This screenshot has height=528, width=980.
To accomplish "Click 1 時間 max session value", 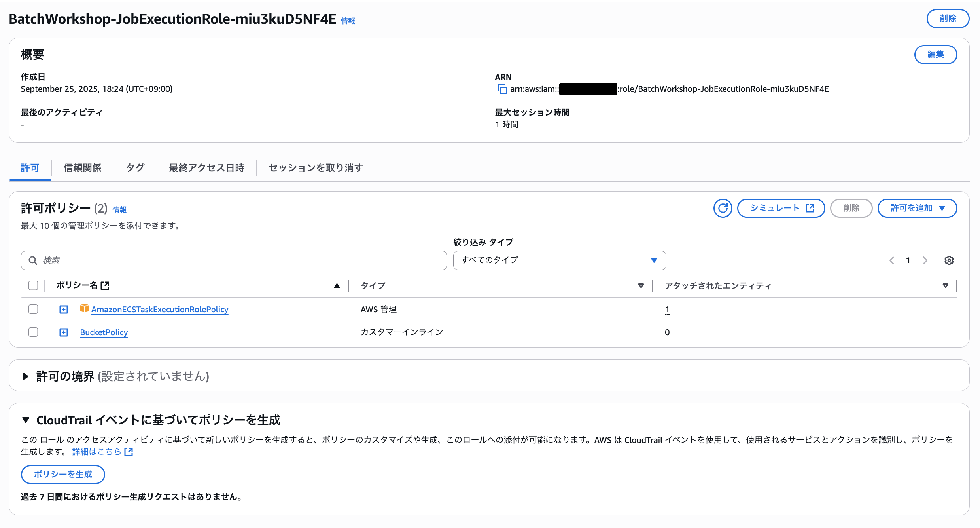I will [x=507, y=125].
